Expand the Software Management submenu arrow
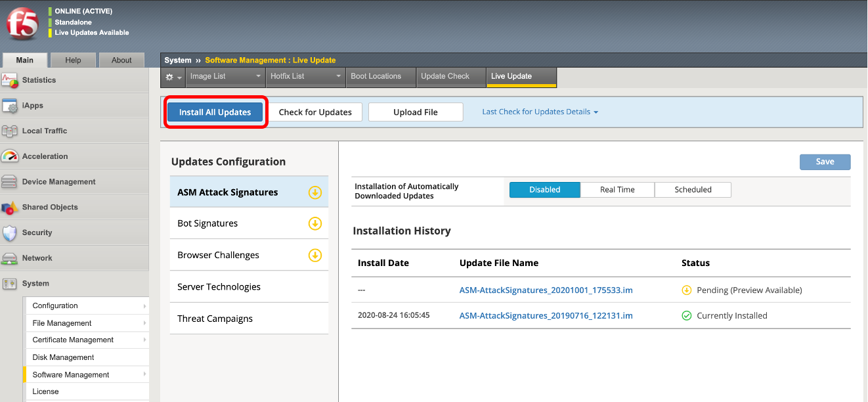This screenshot has height=402, width=868. click(144, 374)
